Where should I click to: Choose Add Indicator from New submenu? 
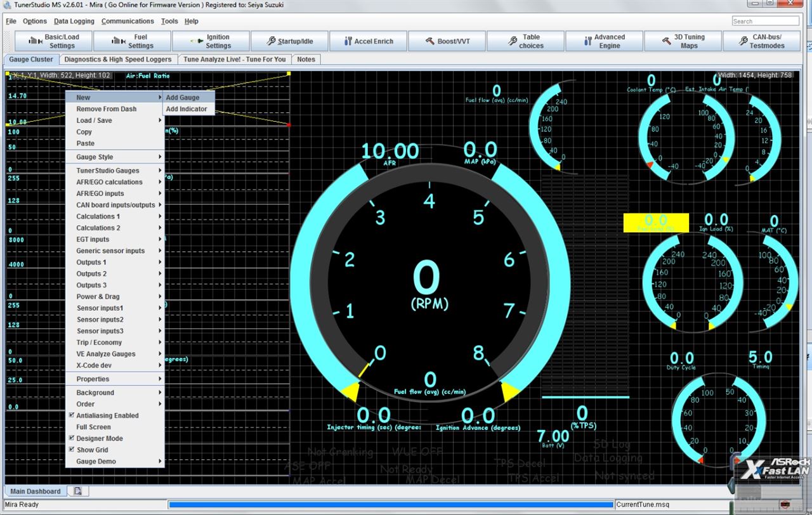[188, 109]
